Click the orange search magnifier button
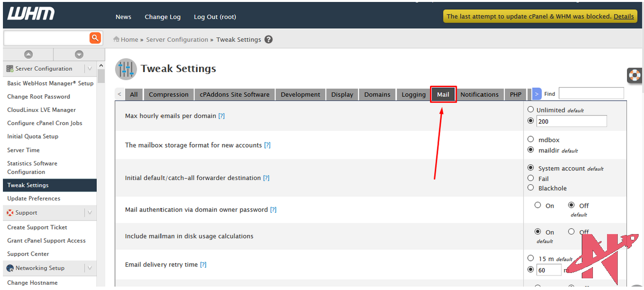Screen dimensions: 644x290 click(x=95, y=38)
